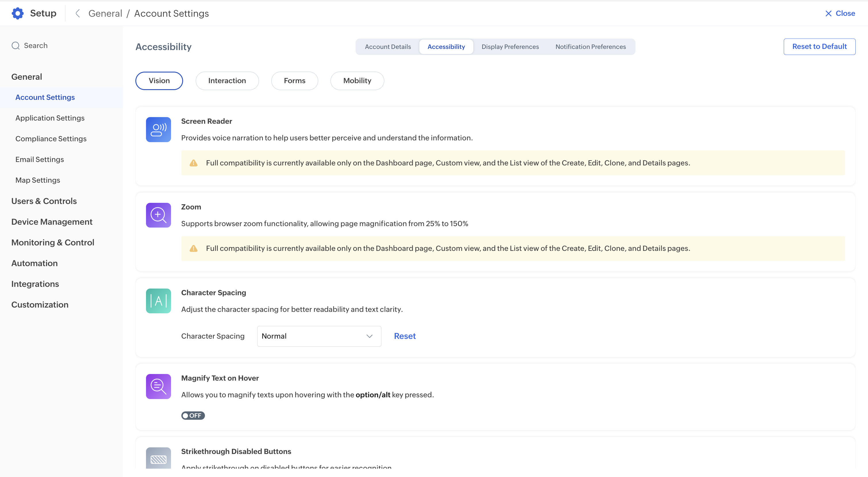
Task: Click General in the breadcrumb
Action: click(105, 14)
